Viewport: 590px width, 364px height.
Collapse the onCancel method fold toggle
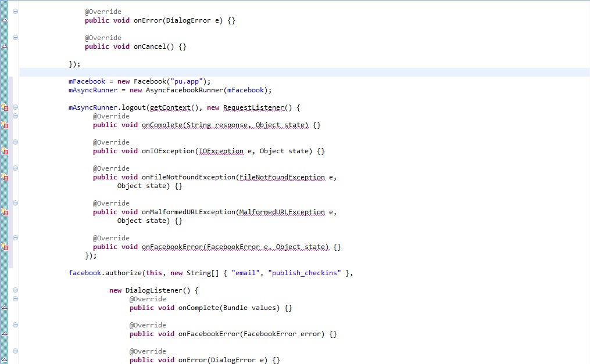point(15,38)
